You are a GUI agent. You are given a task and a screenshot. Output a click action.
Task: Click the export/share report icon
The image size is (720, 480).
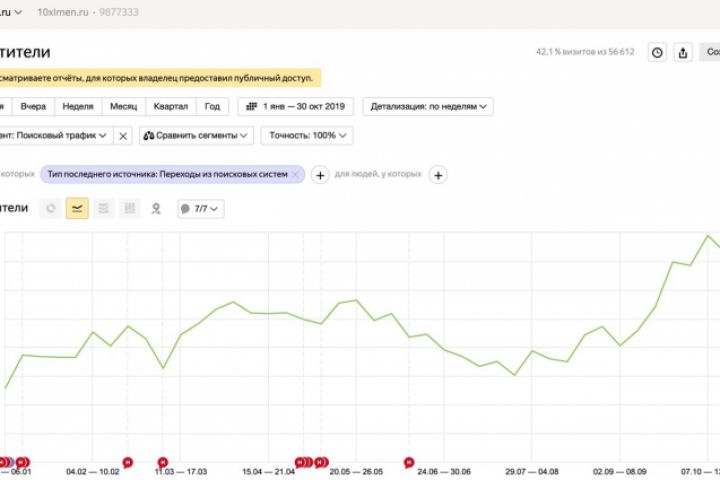click(683, 53)
